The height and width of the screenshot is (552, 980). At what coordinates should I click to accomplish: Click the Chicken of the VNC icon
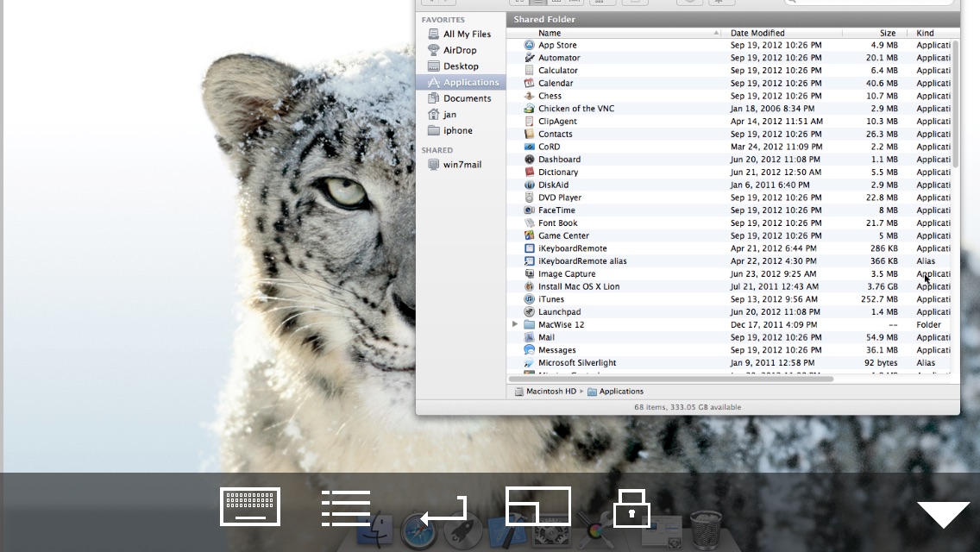tap(530, 109)
